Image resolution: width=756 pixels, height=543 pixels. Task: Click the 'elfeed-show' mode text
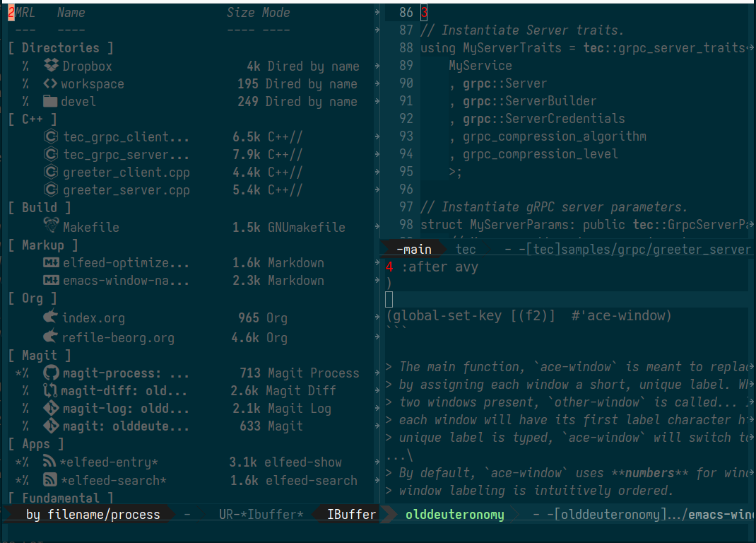[x=303, y=462]
